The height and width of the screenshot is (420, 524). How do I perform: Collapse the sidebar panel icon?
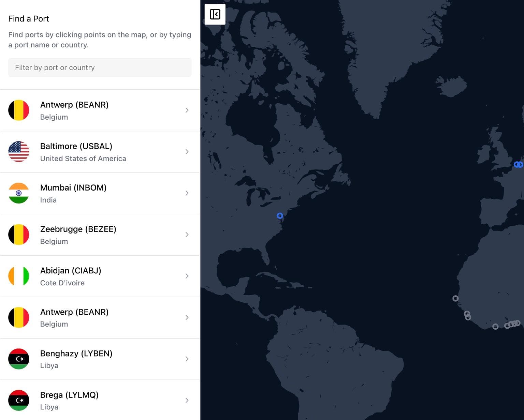coord(215,14)
